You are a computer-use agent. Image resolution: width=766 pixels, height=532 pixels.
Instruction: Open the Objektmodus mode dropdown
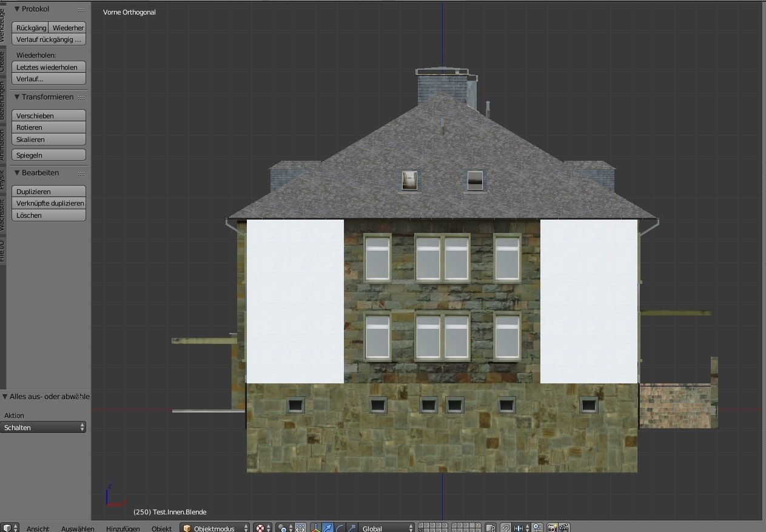click(x=215, y=527)
